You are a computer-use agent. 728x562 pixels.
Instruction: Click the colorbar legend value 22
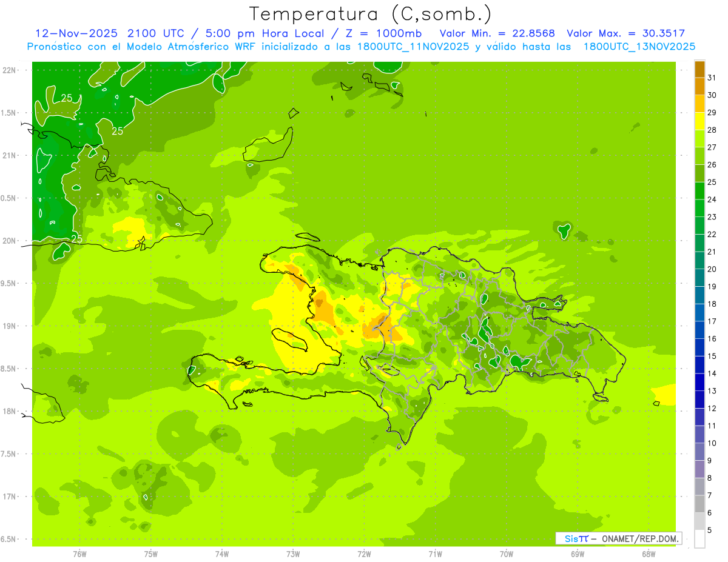click(712, 235)
